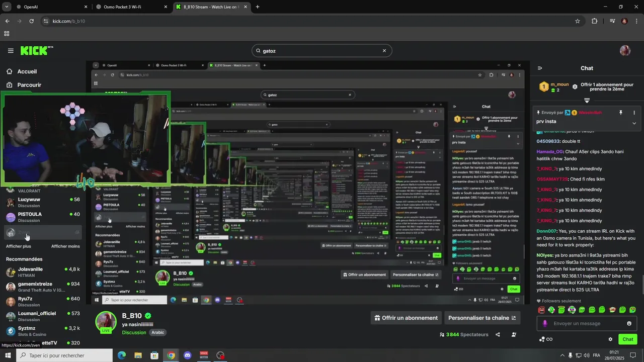The width and height of the screenshot is (644, 362).
Task: Open Discord from the taskbar
Action: [188, 355]
